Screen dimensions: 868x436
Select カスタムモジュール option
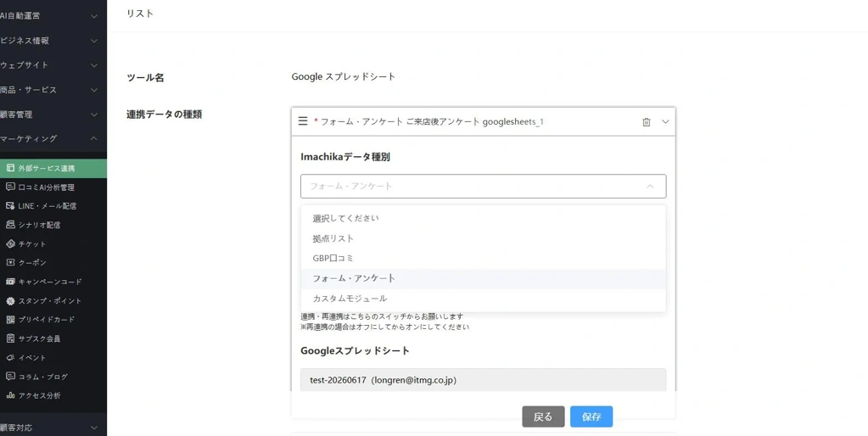click(484, 299)
